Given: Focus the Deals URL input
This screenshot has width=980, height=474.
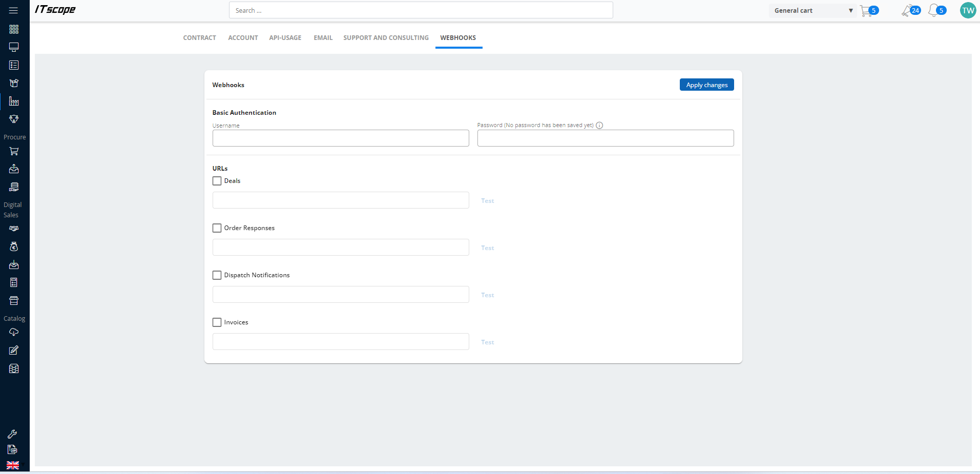Looking at the screenshot, I should [341, 200].
